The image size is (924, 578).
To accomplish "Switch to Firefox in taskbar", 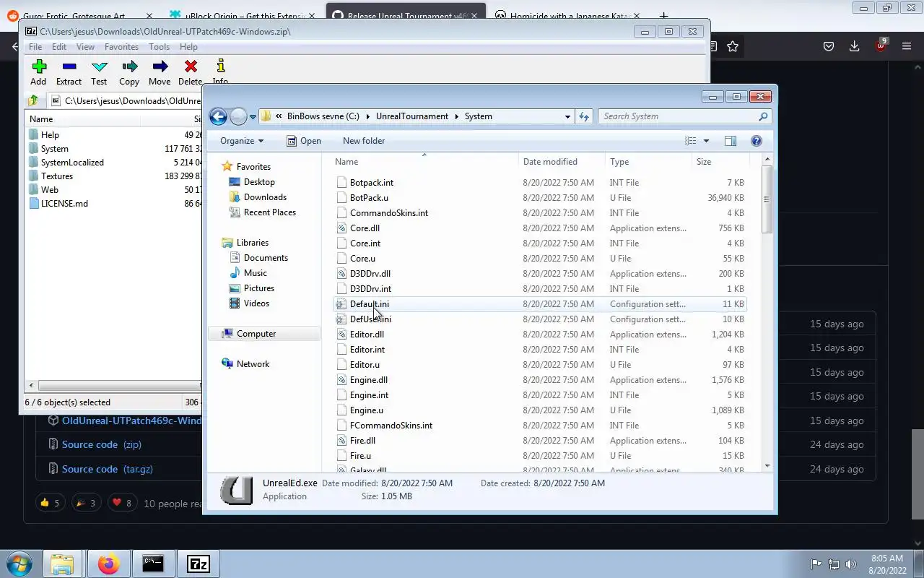I will (108, 564).
